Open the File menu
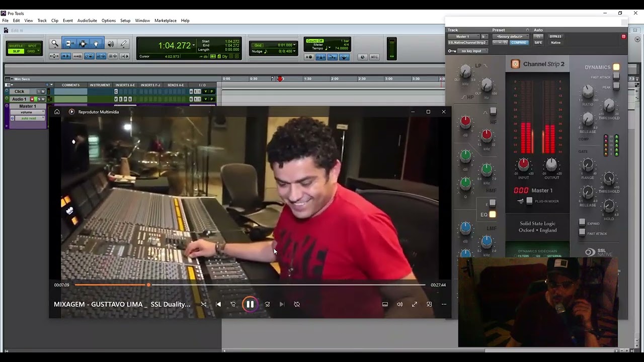 [x=5, y=21]
